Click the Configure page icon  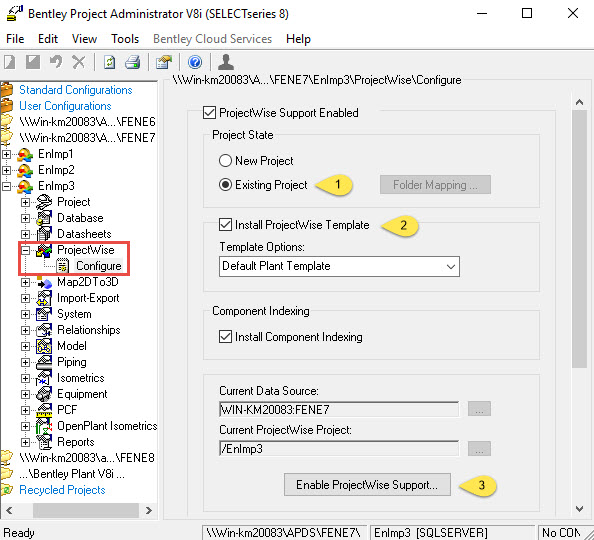63,266
